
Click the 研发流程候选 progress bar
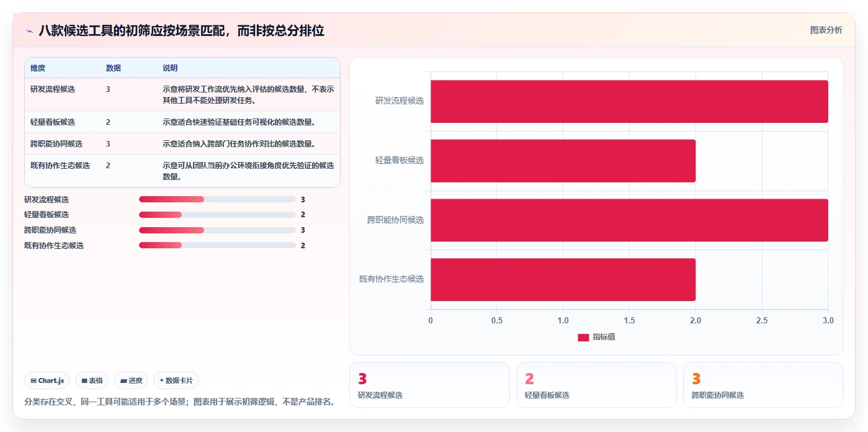pyautogui.click(x=217, y=199)
